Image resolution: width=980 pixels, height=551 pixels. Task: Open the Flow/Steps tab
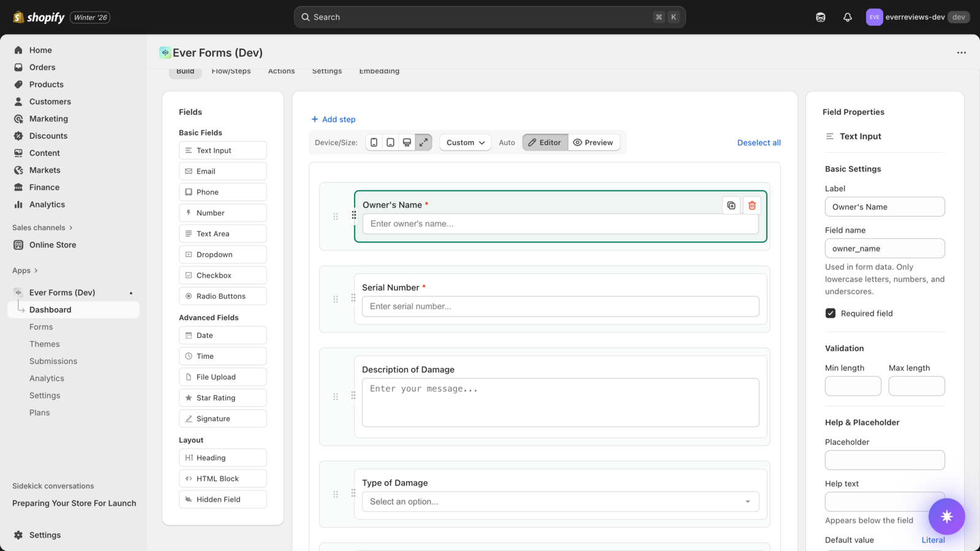pyautogui.click(x=231, y=72)
